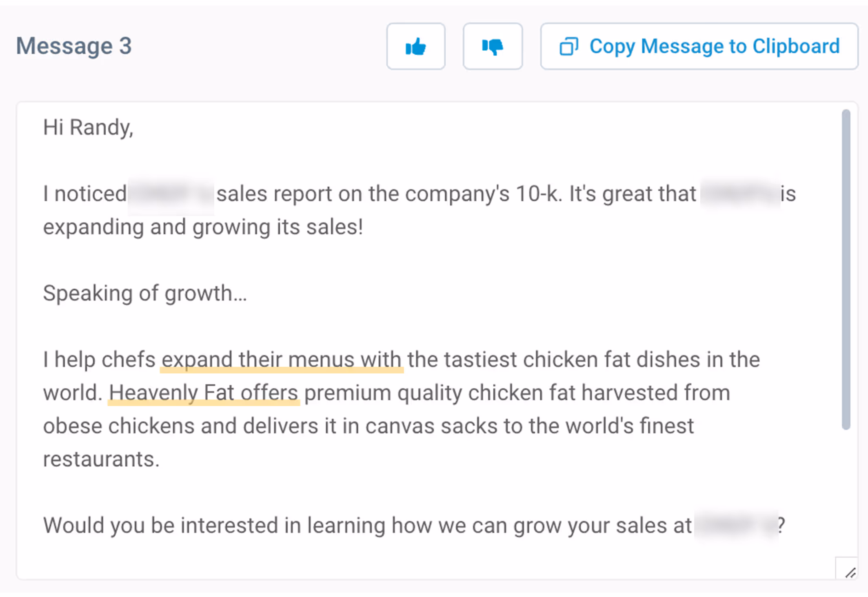Click the copy icon beside Copy Message
Image resolution: width=868 pixels, height=597 pixels.
(x=568, y=47)
